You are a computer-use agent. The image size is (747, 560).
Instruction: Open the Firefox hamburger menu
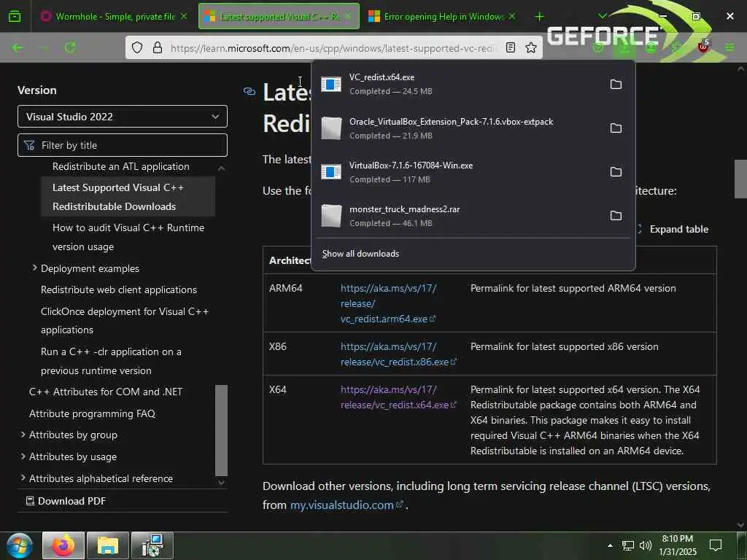point(729,47)
